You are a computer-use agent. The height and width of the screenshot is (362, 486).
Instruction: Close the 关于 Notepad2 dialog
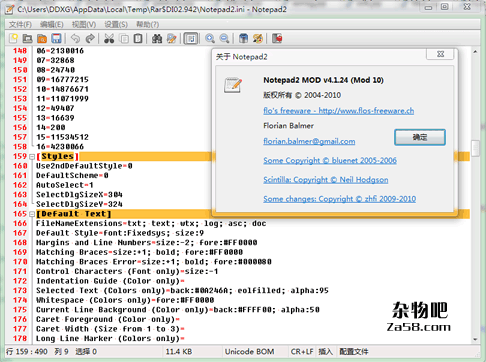(440, 54)
